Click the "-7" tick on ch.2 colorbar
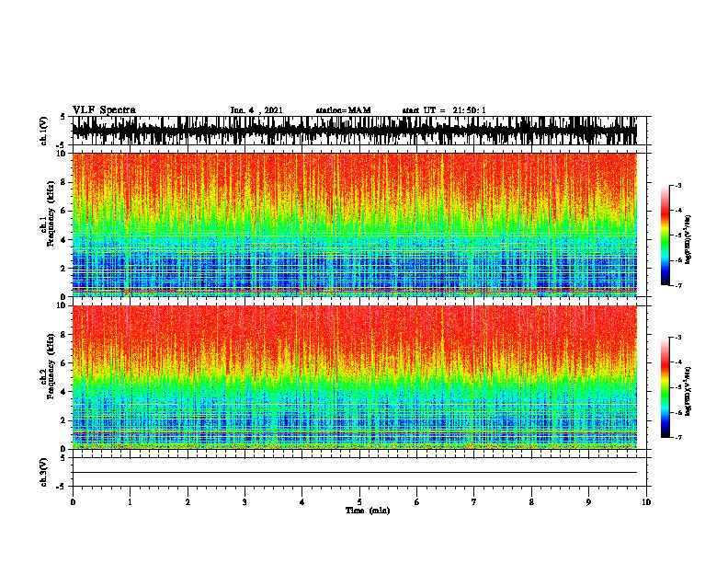The height and width of the screenshot is (563, 728). 678,437
